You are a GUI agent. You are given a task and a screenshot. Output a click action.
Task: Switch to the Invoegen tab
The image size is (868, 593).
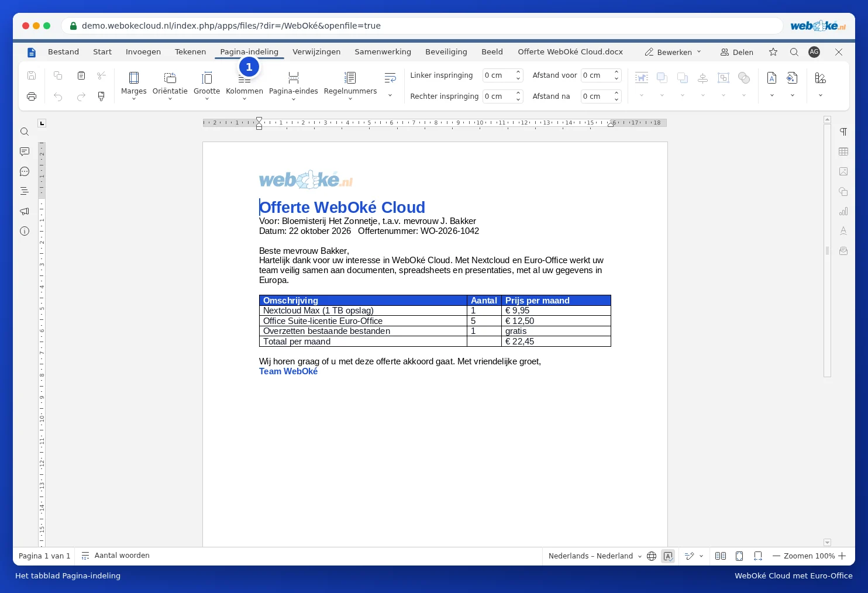143,52
